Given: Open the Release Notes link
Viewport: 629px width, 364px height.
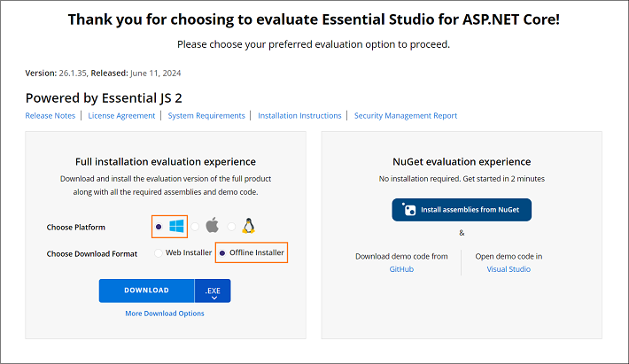Looking at the screenshot, I should [50, 116].
